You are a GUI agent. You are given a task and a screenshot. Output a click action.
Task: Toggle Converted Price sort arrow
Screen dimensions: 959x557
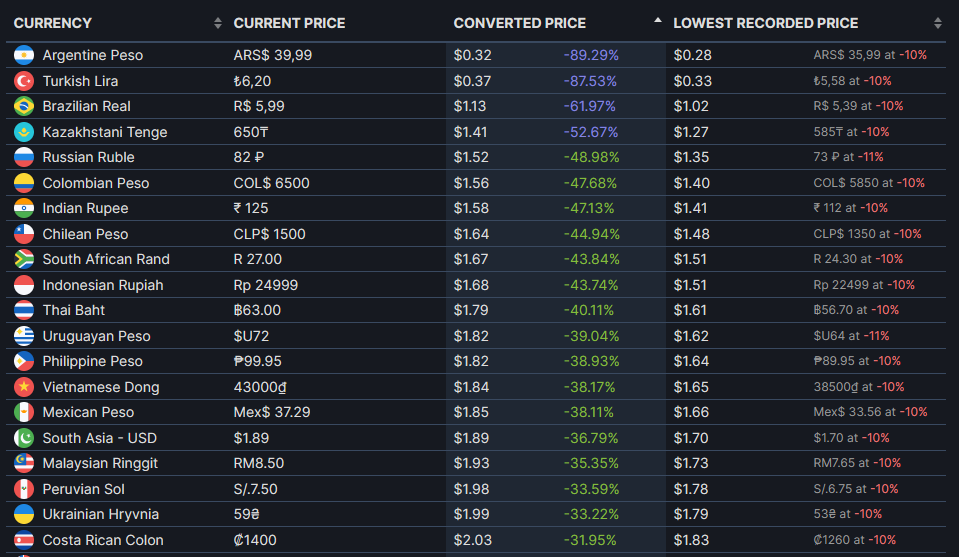coord(657,20)
